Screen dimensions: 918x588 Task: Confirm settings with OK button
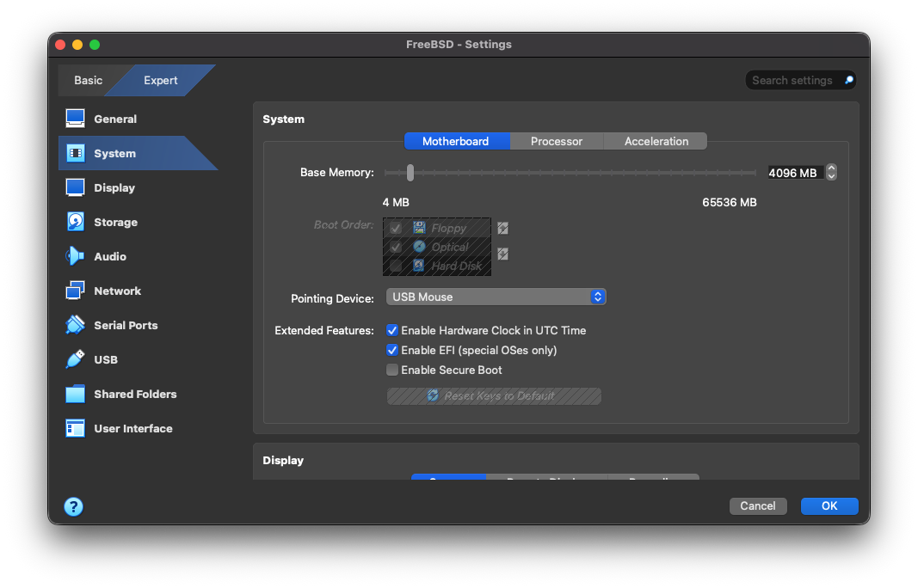pos(829,506)
